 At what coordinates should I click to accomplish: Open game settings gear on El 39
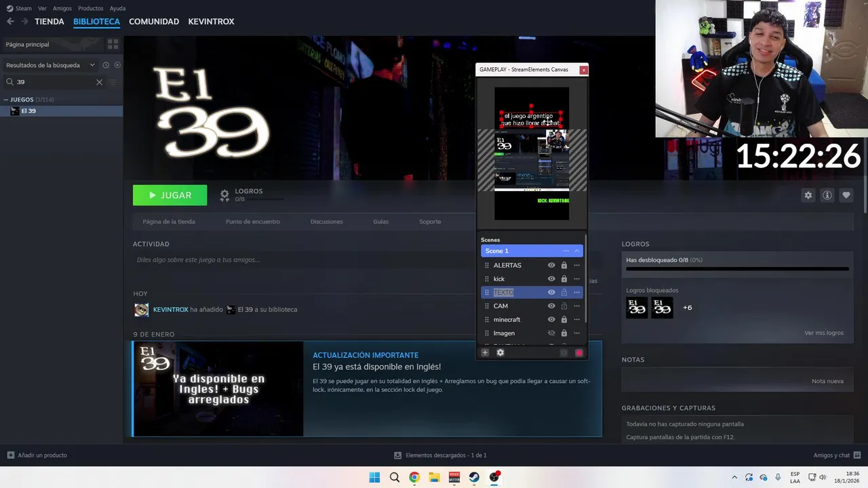808,195
